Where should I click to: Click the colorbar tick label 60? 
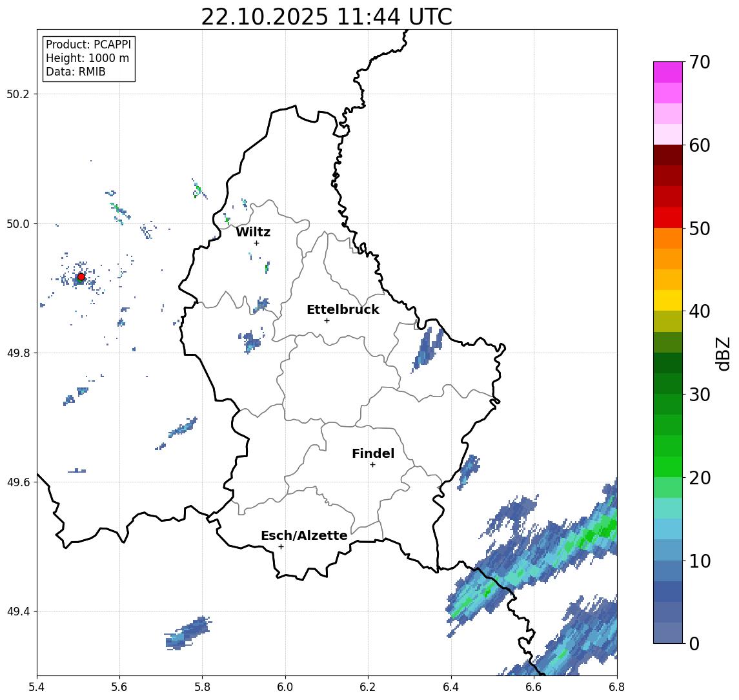(x=700, y=146)
